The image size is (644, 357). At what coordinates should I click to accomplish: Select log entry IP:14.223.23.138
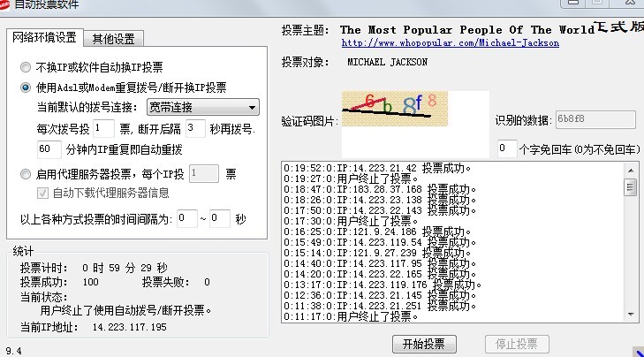[x=380, y=200]
